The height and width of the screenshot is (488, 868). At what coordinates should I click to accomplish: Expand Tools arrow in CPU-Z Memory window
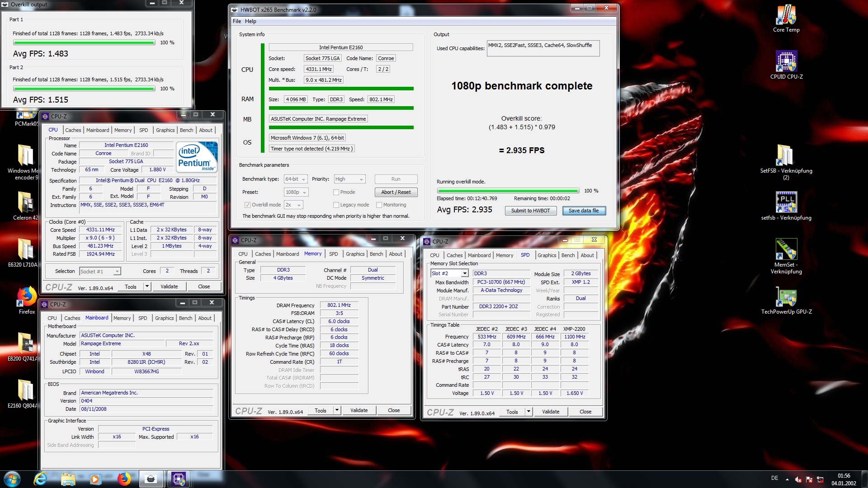pyautogui.click(x=337, y=410)
